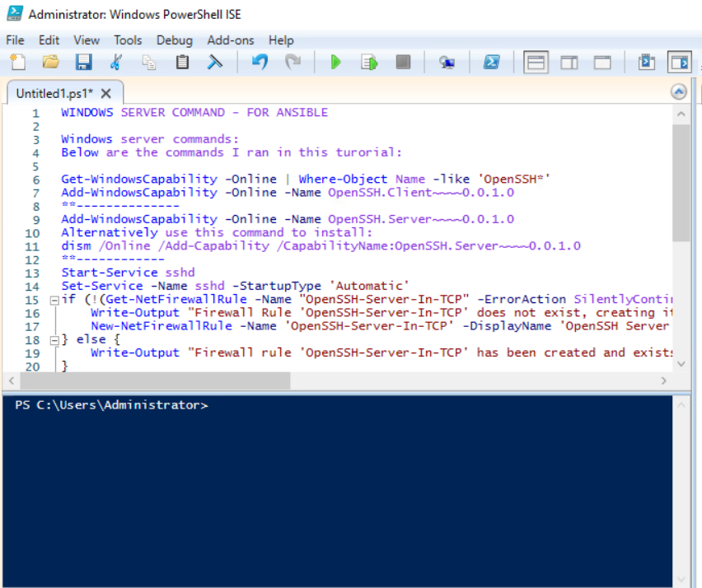This screenshot has width=702, height=588.
Task: Show script pane on the right layout
Action: coord(569,63)
